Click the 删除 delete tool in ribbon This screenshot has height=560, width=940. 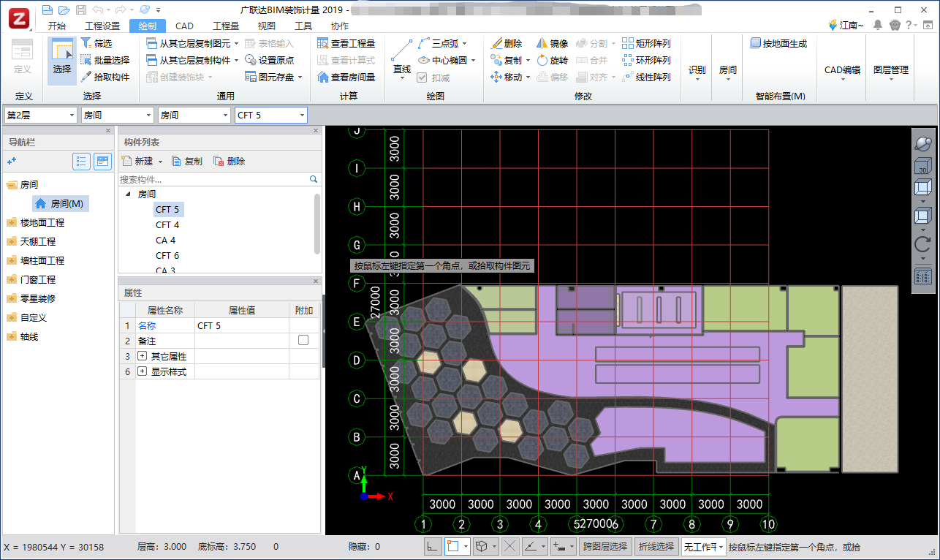click(507, 44)
